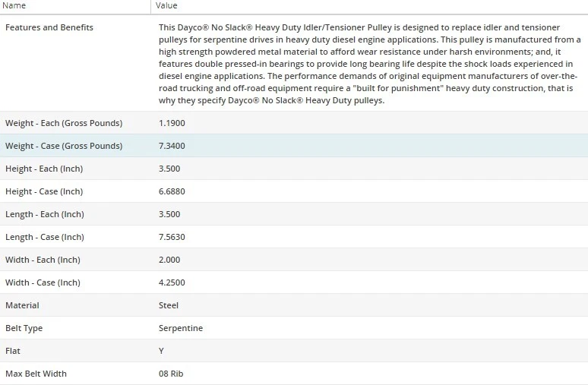Select the Features and Benefits row label

click(49, 27)
